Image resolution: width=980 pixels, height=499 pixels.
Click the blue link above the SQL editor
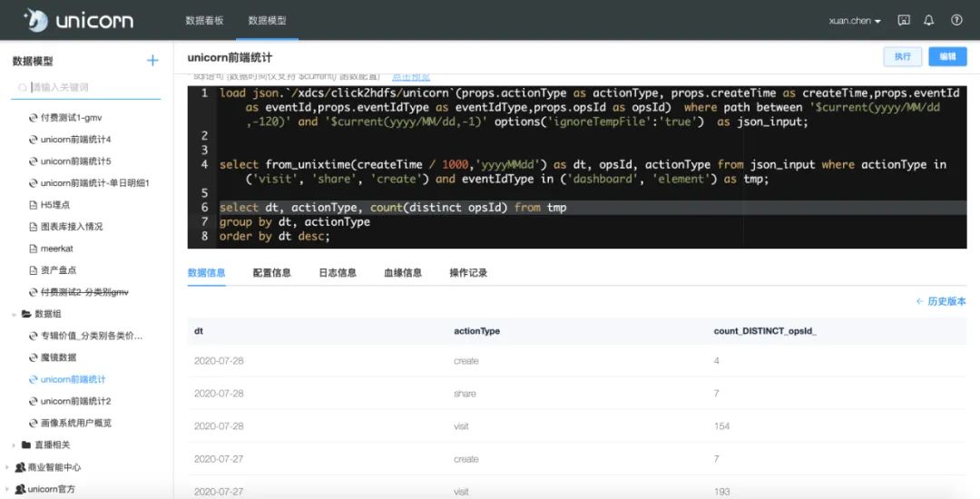point(411,77)
